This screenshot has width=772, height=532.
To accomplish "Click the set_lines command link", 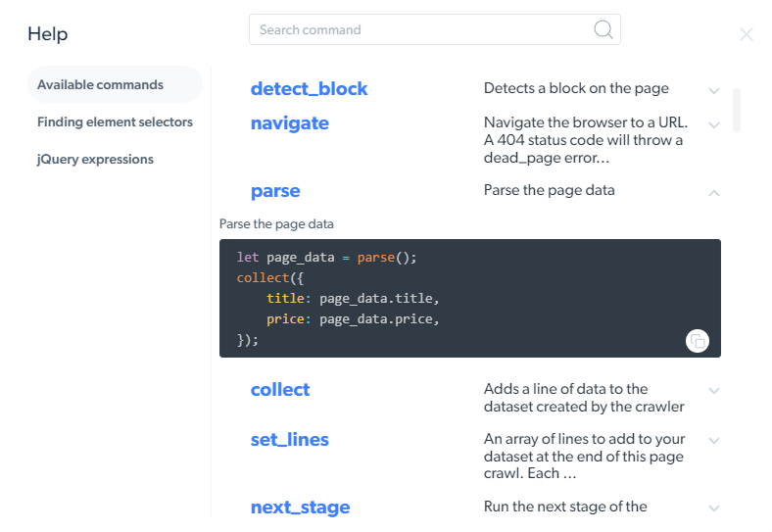I will click(x=290, y=439).
